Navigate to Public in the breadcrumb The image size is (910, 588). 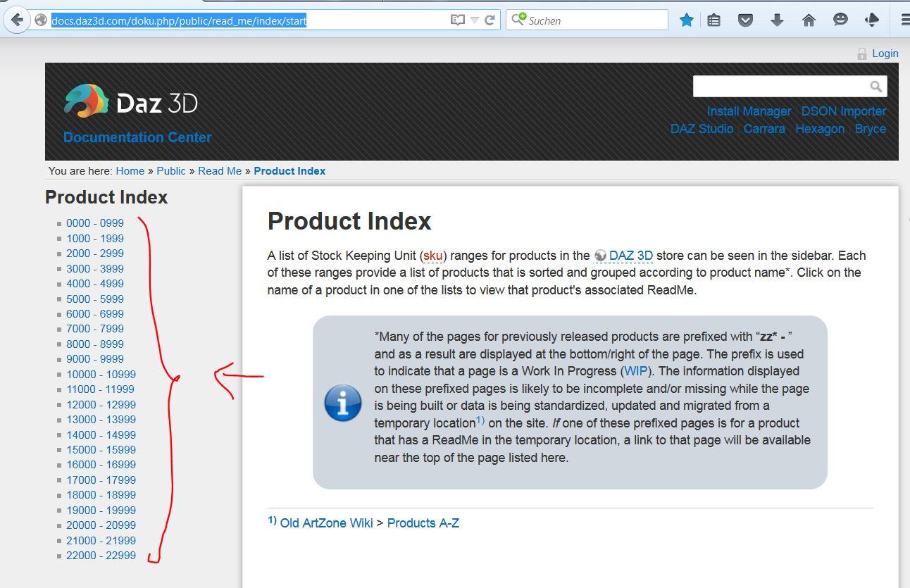pyautogui.click(x=171, y=171)
